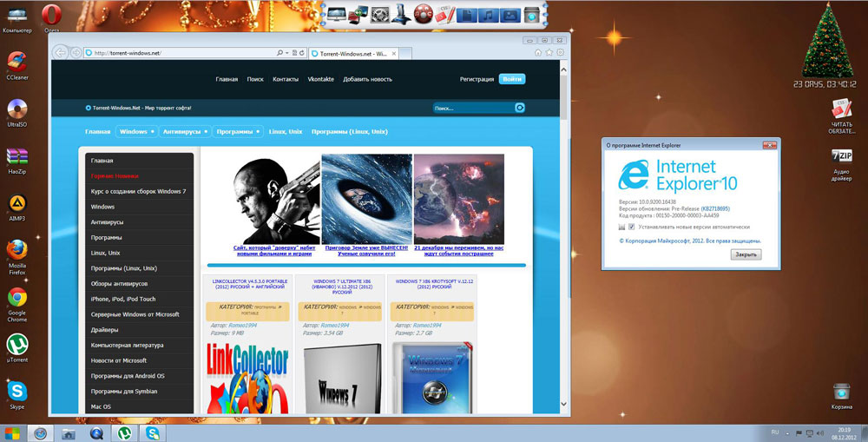
Task: Open CCleaner desktop shortcut
Action: (x=16, y=63)
